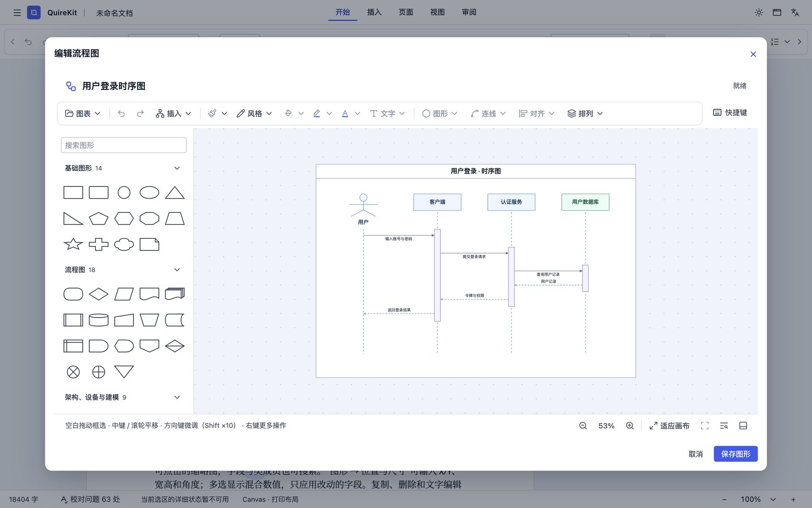Open the 图表 dropdown menu
This screenshot has height=508, width=812.
coord(83,113)
